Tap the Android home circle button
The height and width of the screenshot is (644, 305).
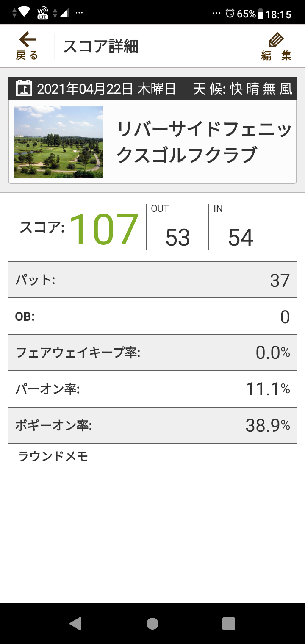click(152, 623)
